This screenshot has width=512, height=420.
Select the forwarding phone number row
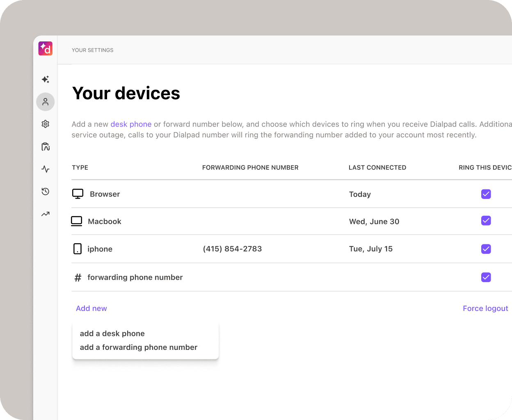[x=135, y=277]
